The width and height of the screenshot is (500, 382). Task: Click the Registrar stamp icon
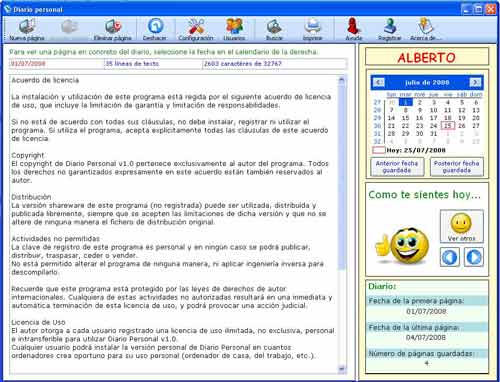[390, 29]
